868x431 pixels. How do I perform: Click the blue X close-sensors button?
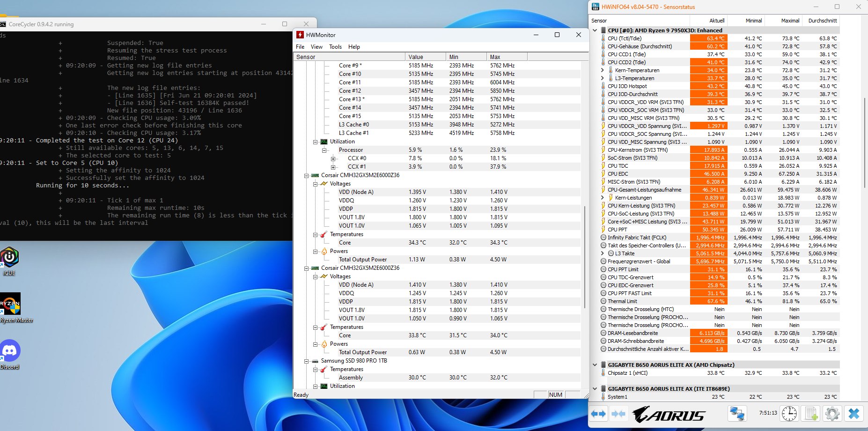pyautogui.click(x=854, y=414)
